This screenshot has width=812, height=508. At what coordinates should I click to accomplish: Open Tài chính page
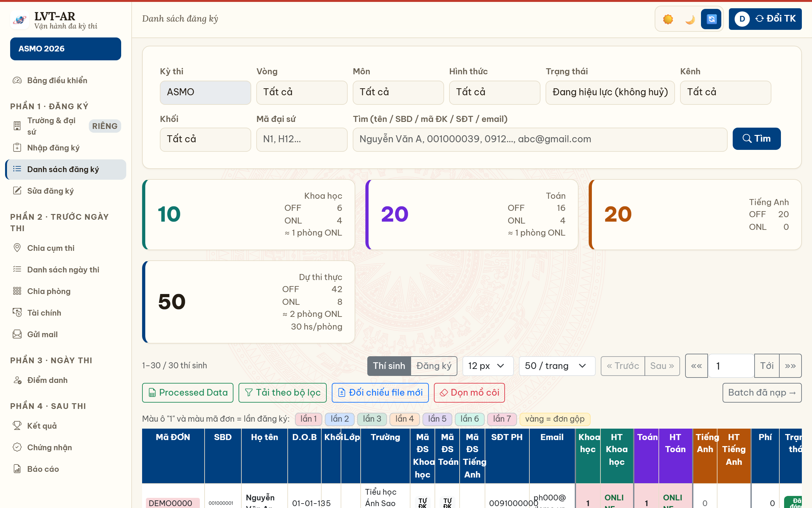(65, 313)
